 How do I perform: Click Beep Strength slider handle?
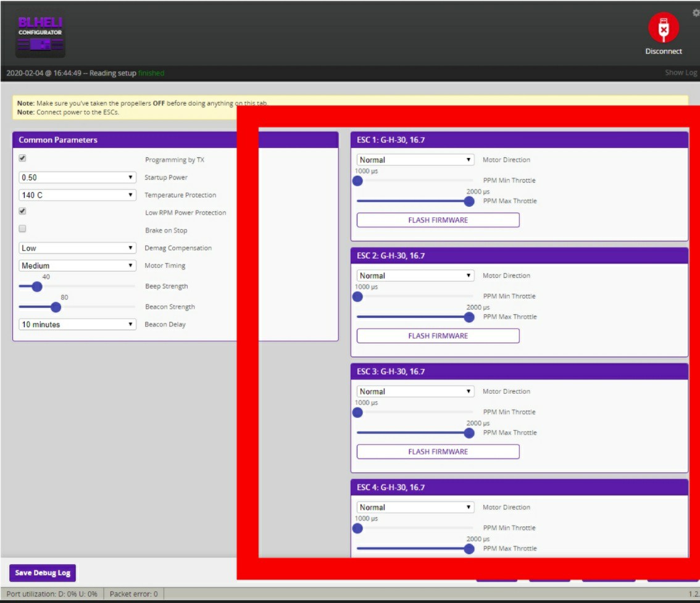click(37, 286)
